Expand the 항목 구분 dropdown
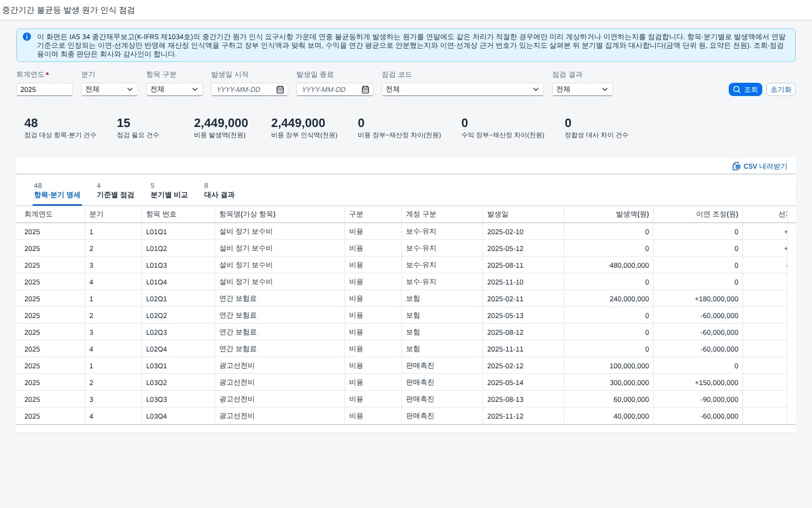The image size is (812, 508). click(175, 89)
